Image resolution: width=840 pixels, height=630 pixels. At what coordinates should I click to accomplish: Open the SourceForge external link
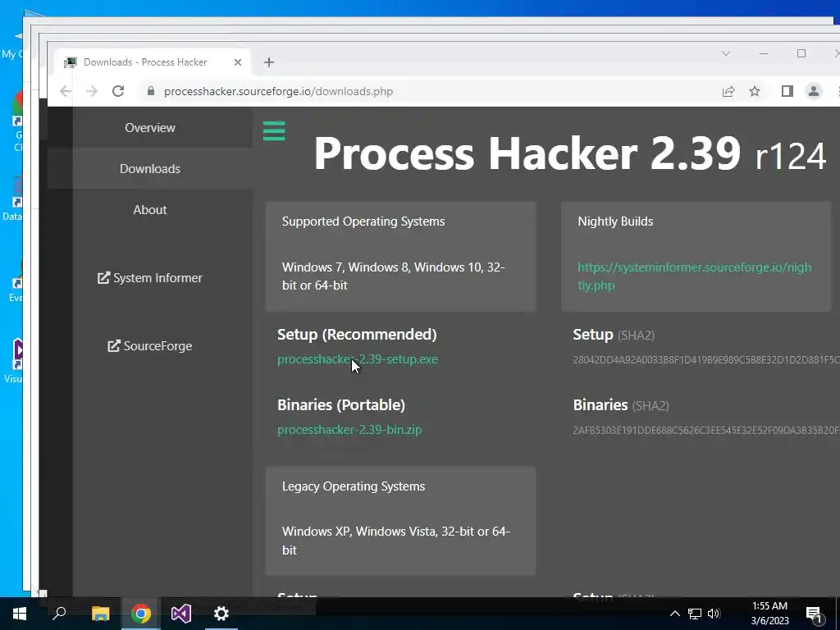(150, 346)
